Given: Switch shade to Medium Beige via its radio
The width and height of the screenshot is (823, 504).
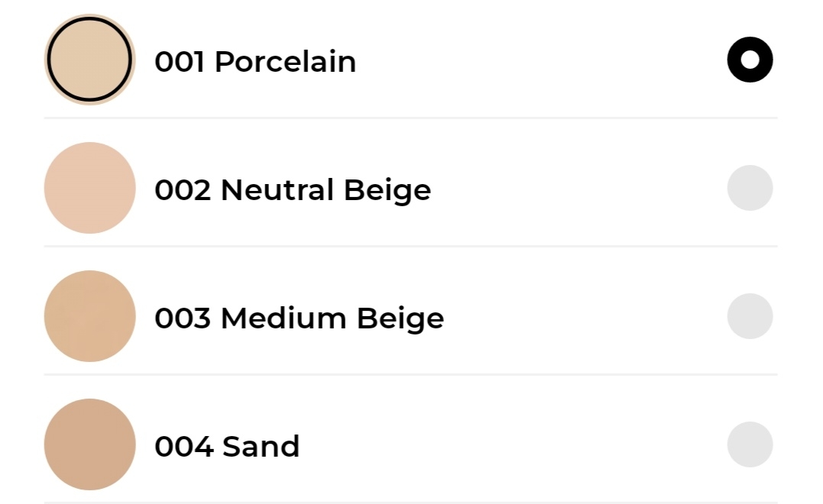Looking at the screenshot, I should (750, 316).
